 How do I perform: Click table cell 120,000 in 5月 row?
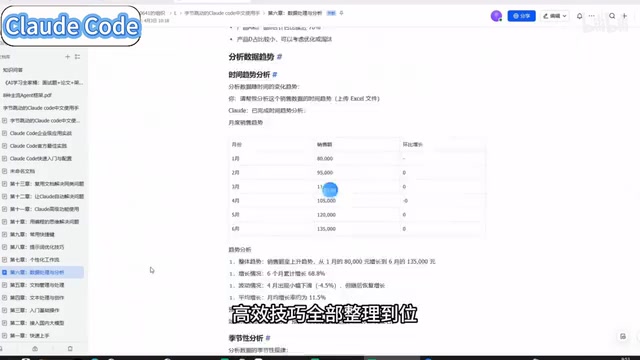327,215
